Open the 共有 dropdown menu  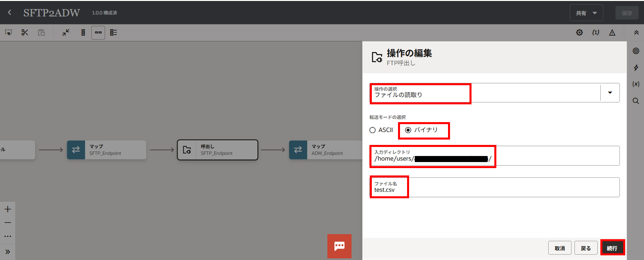[586, 13]
